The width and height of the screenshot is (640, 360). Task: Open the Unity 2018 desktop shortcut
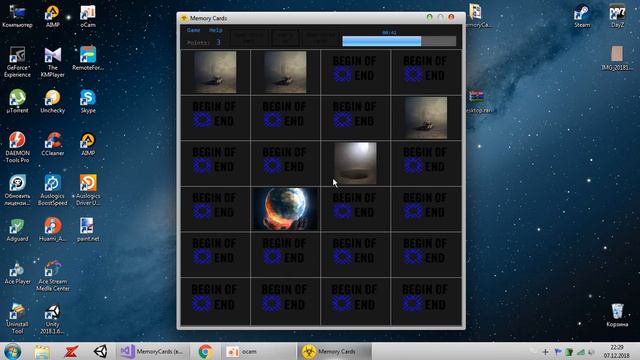[52, 319]
